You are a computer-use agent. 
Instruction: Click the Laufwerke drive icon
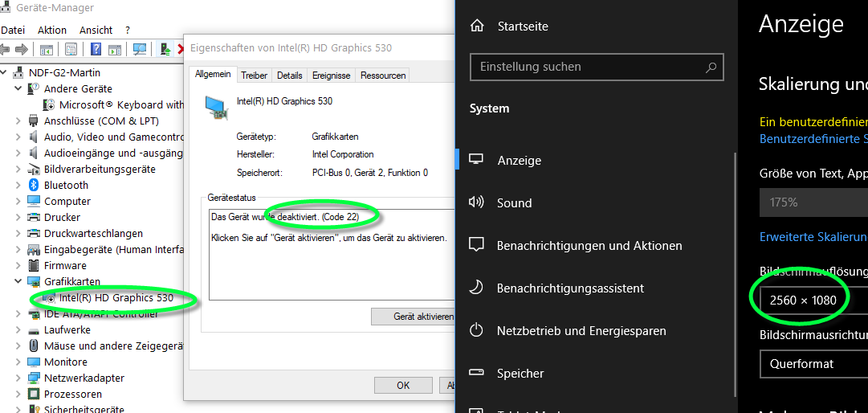point(34,330)
